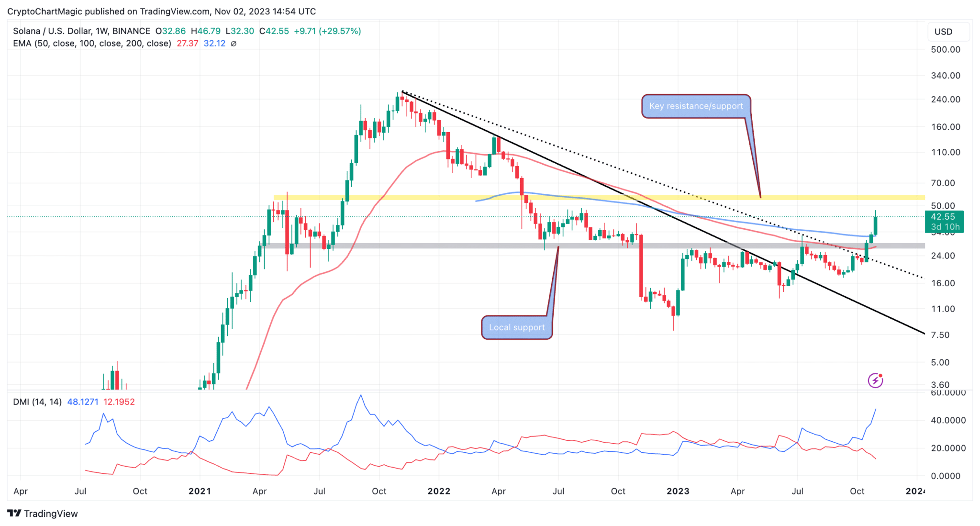Click the 3.60 price axis label
Viewport: 980px width, 526px height.
[x=940, y=385]
